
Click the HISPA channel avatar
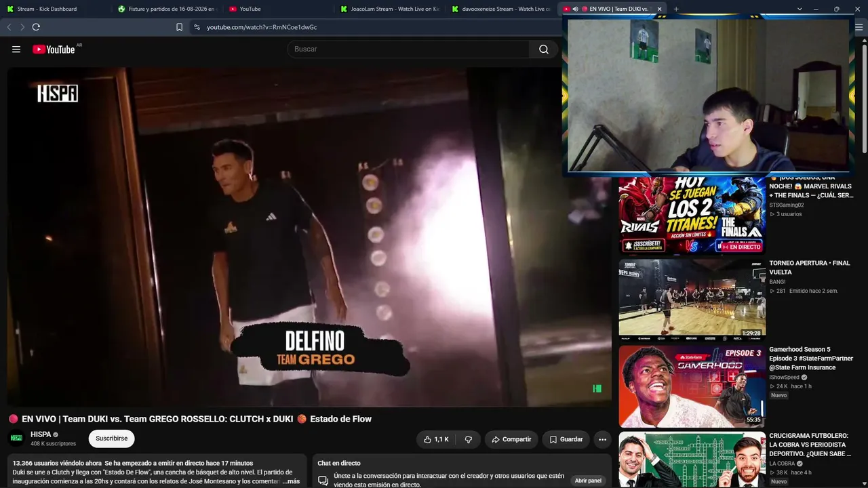pyautogui.click(x=16, y=438)
